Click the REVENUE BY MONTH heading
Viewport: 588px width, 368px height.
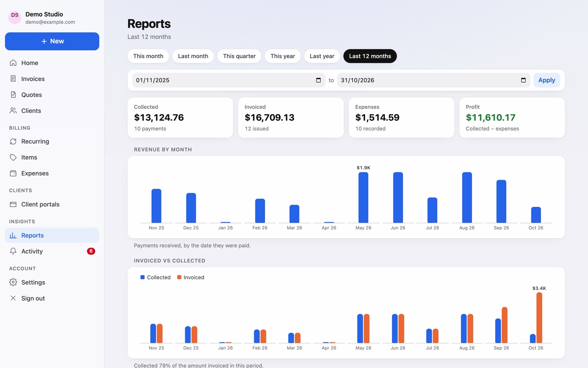point(163,149)
